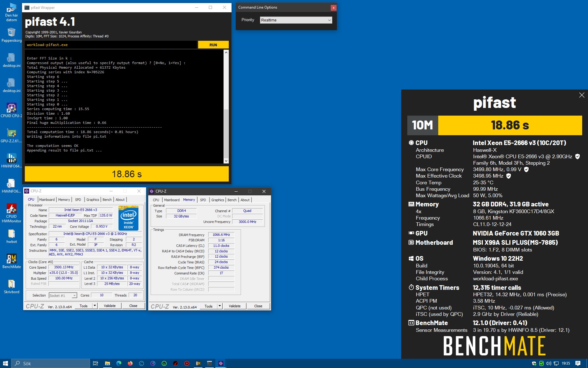Open SPD tab in left CPU-Z window
Screen dimensions: 588x368
(78, 200)
